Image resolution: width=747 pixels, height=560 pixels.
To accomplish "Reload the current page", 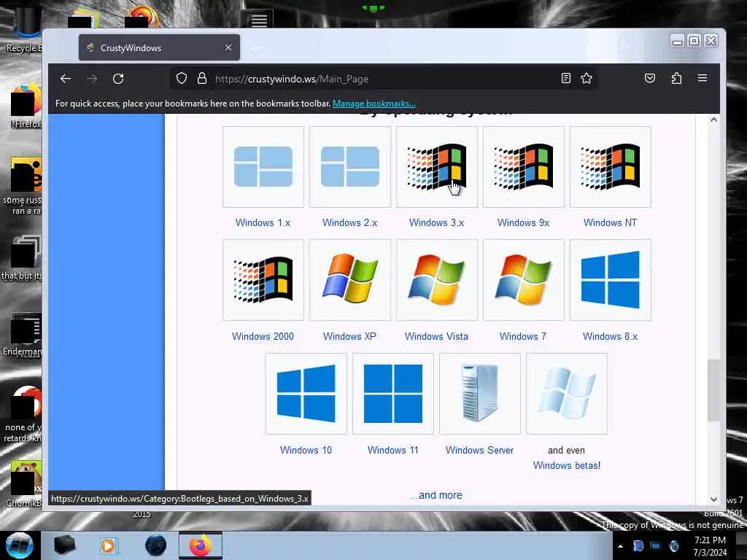I will click(118, 79).
